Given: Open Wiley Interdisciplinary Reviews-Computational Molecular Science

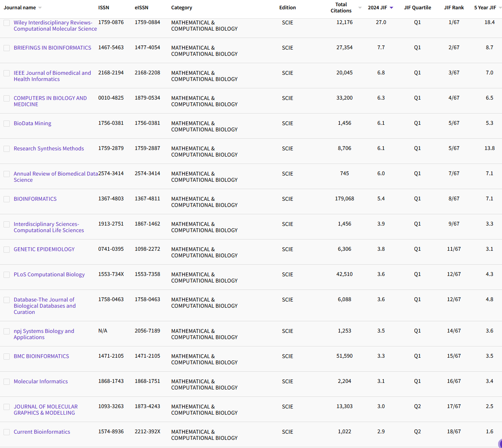Looking at the screenshot, I should click(55, 26).
